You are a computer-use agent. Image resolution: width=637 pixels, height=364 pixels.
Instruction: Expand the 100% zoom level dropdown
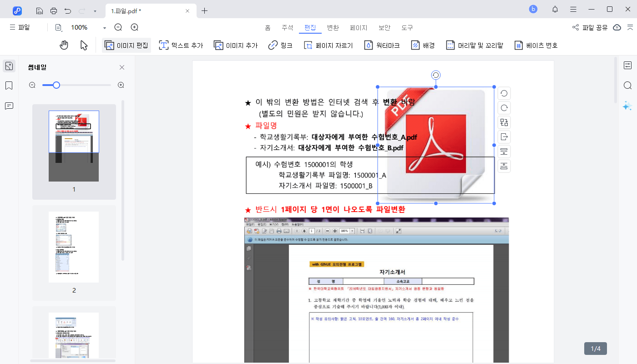pyautogui.click(x=105, y=28)
